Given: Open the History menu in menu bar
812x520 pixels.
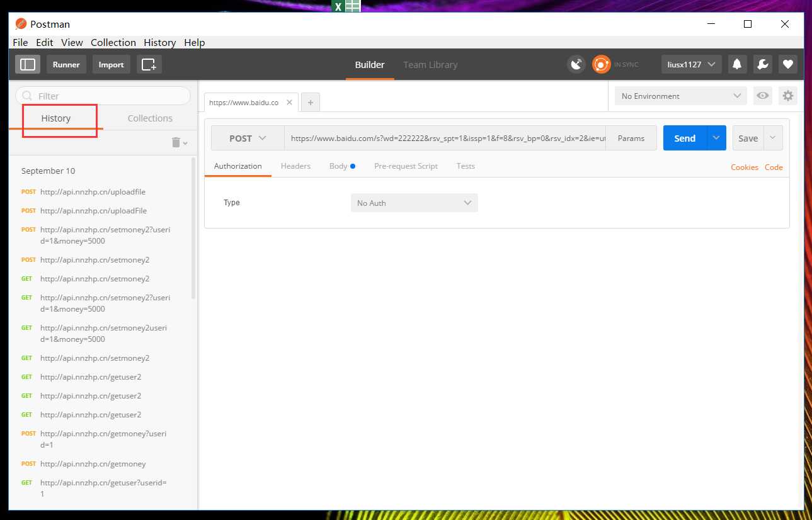Looking at the screenshot, I should pos(159,42).
